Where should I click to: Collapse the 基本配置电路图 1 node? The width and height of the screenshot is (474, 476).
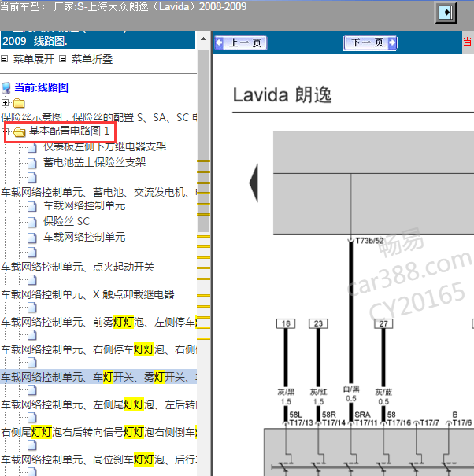pos(5,131)
